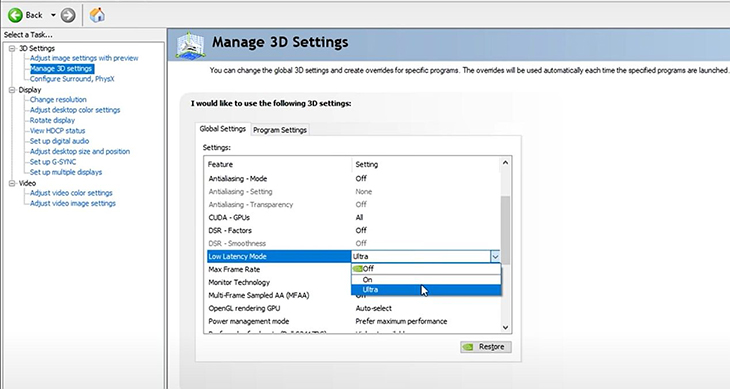Click the settings list scroll down arrow

tap(506, 328)
